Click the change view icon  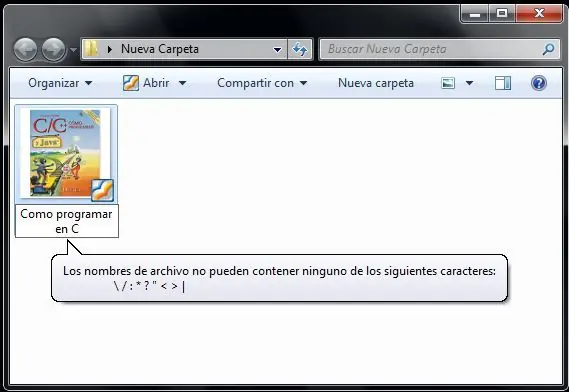tap(448, 83)
